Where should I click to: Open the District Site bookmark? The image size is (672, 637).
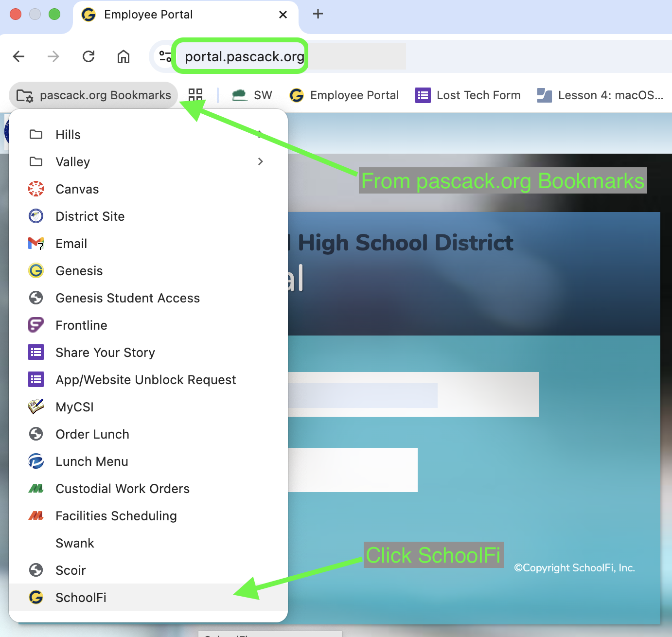click(x=148, y=216)
